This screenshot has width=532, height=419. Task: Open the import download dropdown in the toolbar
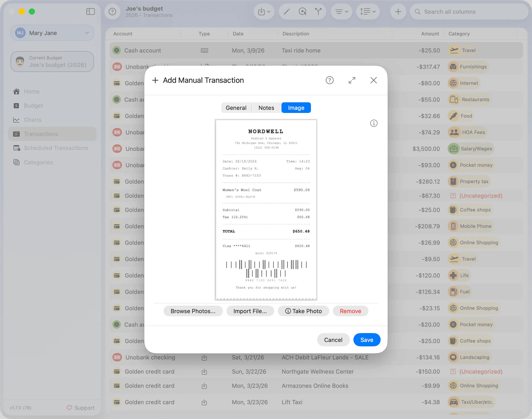coord(264,12)
